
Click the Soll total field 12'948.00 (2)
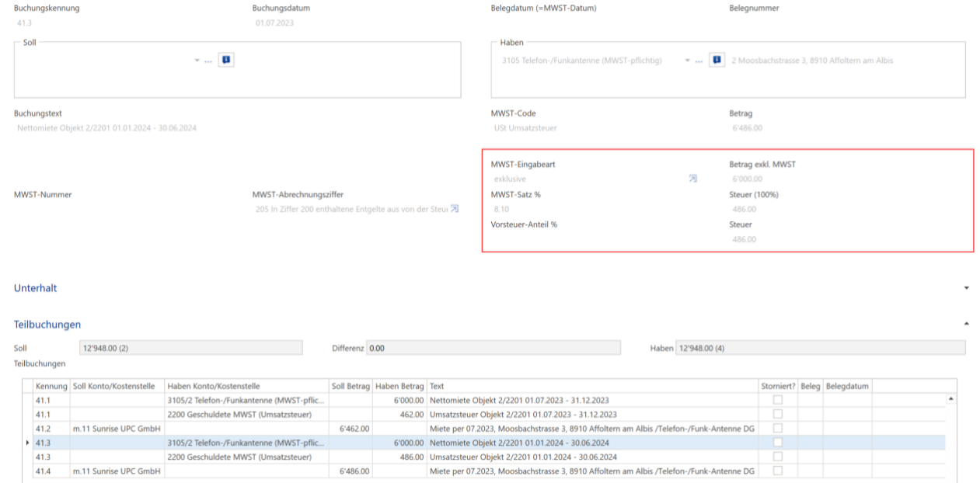[x=191, y=348]
